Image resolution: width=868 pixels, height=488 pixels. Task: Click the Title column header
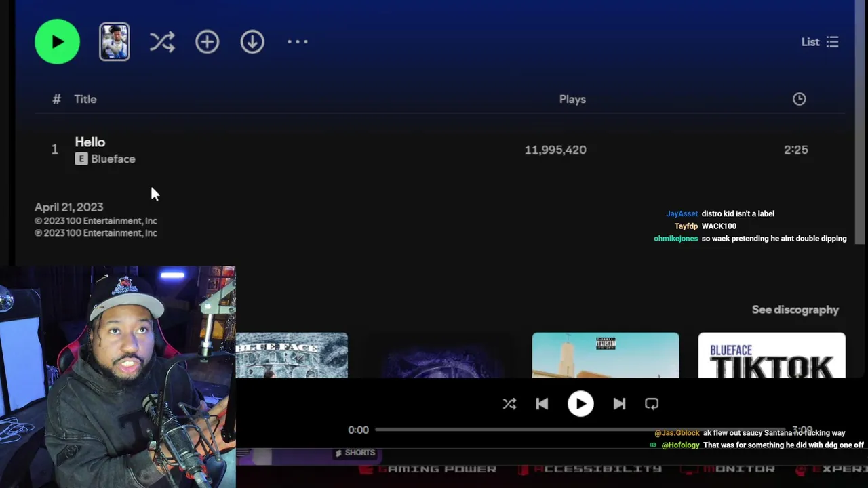coord(85,99)
